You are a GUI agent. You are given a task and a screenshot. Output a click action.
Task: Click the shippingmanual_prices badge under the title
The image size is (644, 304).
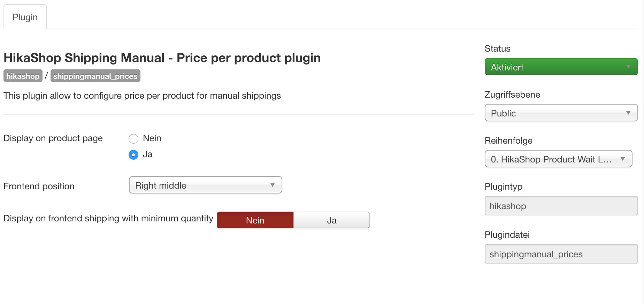point(95,76)
